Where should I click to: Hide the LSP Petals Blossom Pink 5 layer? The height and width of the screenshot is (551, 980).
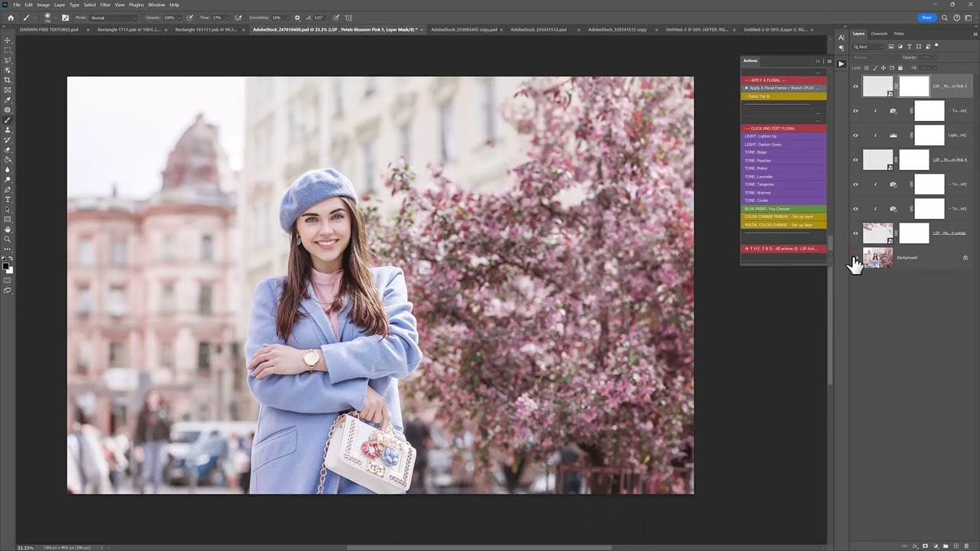855,86
